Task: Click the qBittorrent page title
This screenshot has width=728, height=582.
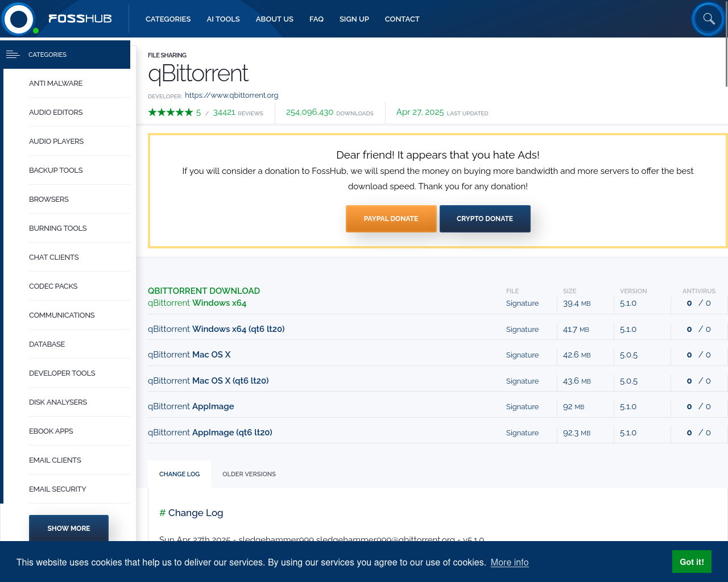Action: [x=198, y=73]
